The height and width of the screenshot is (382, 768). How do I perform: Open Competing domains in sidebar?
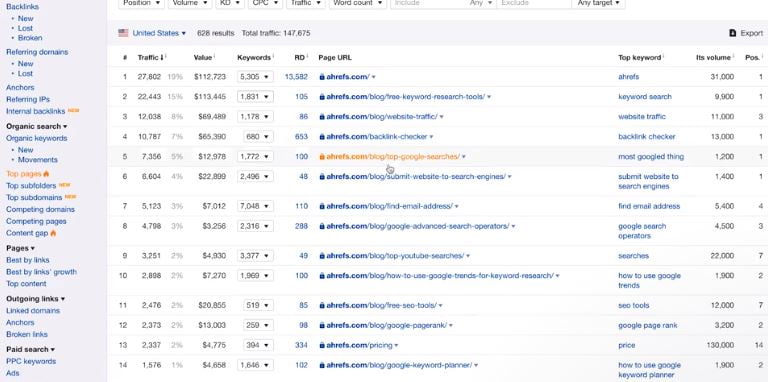pyautogui.click(x=41, y=210)
